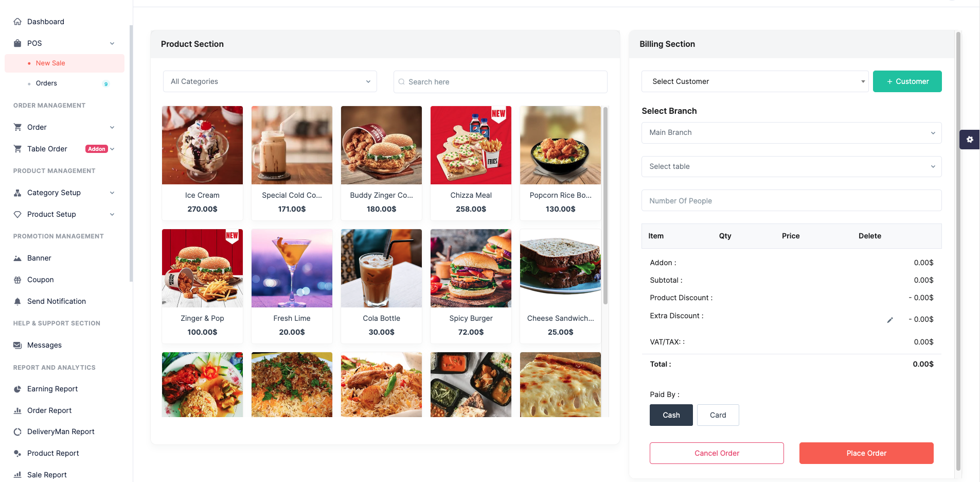Image resolution: width=980 pixels, height=482 pixels.
Task: Click the Messages envelope icon
Action: pos(17,345)
